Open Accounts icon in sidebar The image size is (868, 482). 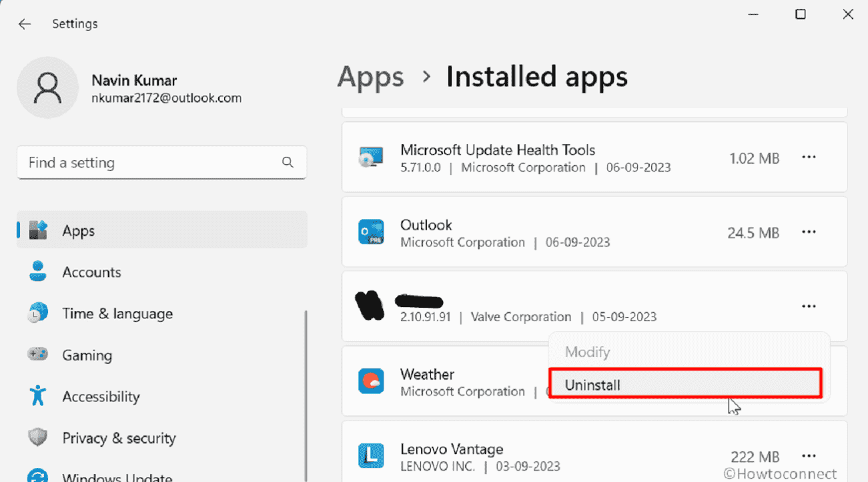pyautogui.click(x=38, y=272)
